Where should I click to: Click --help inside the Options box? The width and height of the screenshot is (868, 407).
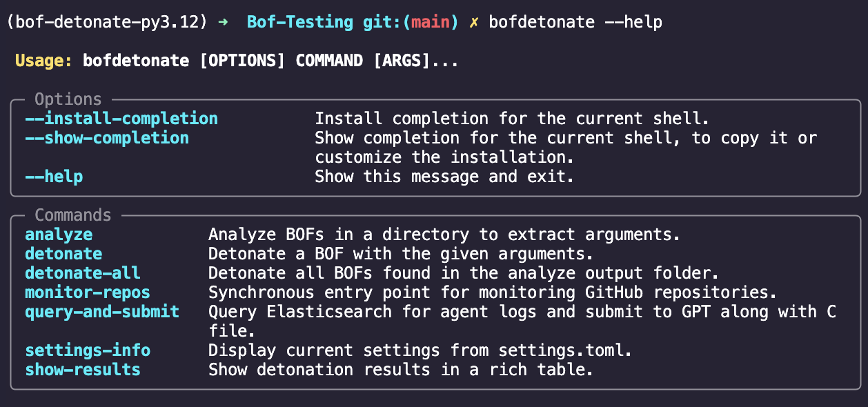pos(54,177)
